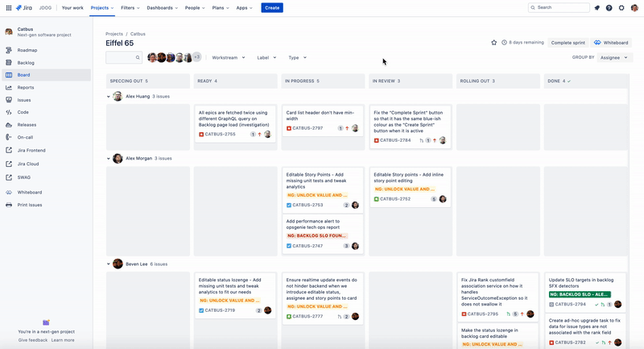Screen dimensions: 644x349
Task: Click Catbus breadcrumb link
Action: 138,34
